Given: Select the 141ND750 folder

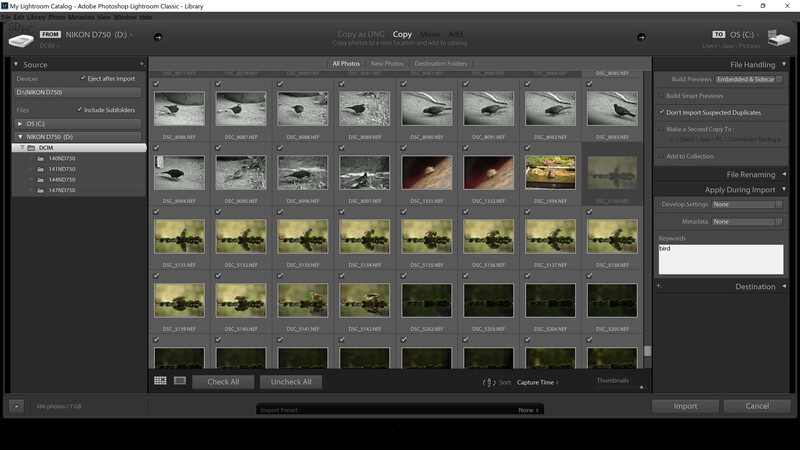Looking at the screenshot, I should [62, 169].
